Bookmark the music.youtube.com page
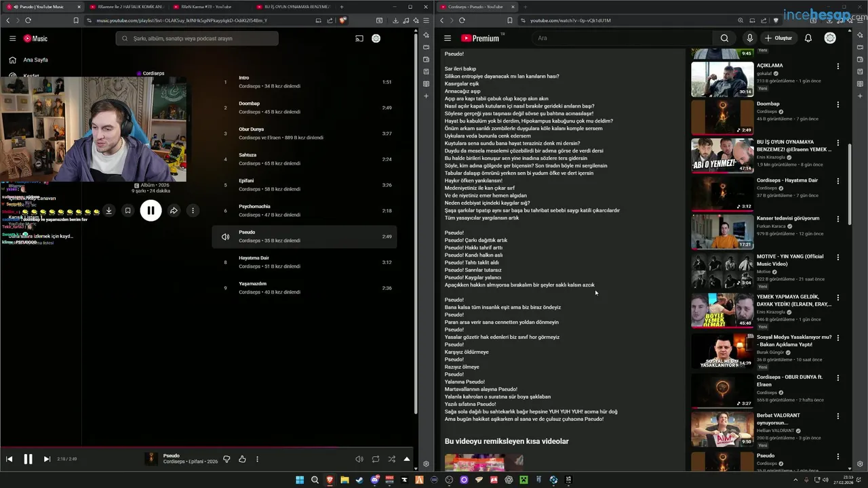Viewport: 868px width, 488px height. [76, 20]
